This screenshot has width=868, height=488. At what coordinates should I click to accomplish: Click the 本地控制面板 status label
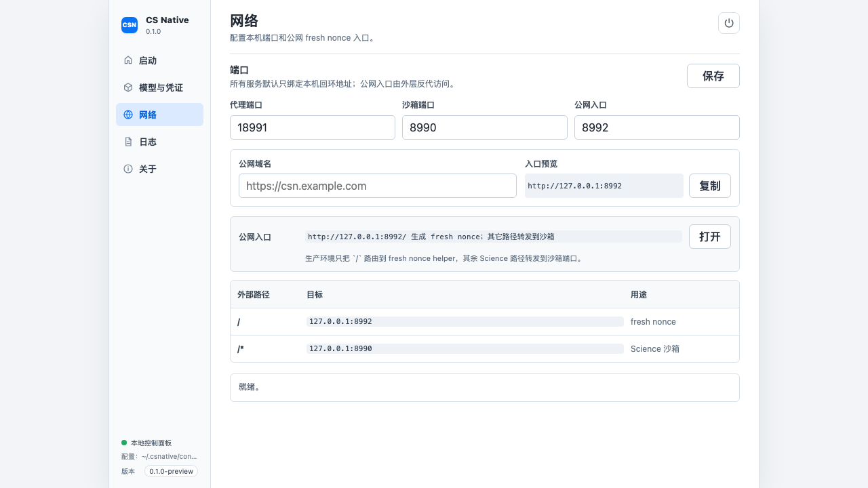[151, 443]
